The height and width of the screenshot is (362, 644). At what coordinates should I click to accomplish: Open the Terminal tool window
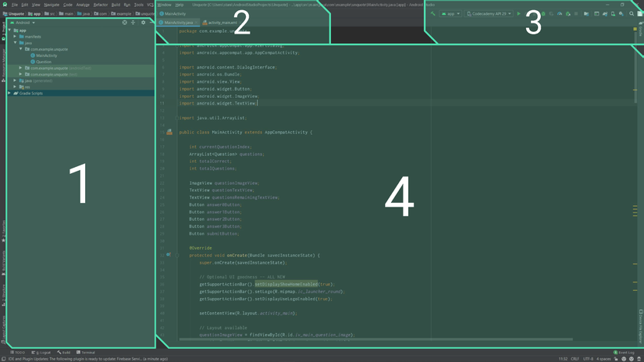coord(85,352)
